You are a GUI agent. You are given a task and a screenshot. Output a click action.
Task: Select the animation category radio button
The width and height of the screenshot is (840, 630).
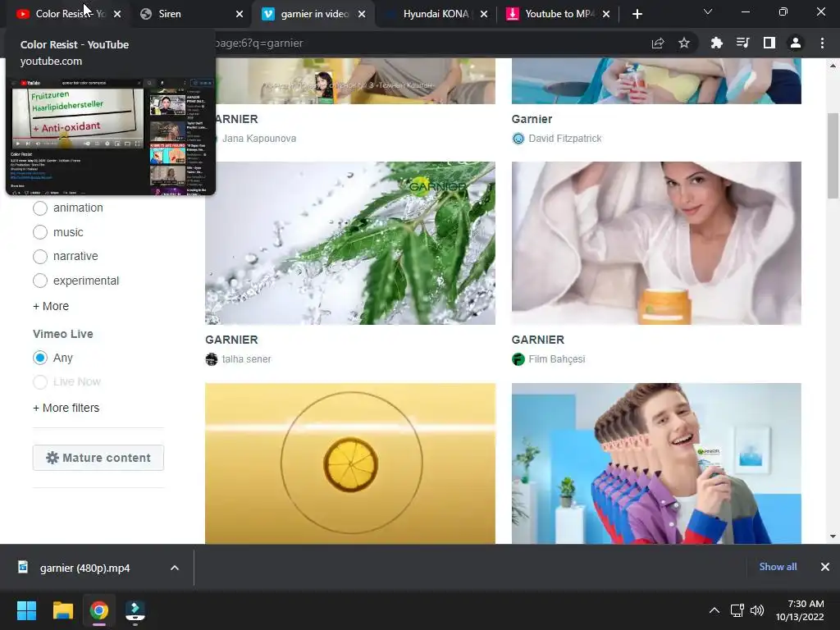[40, 208]
